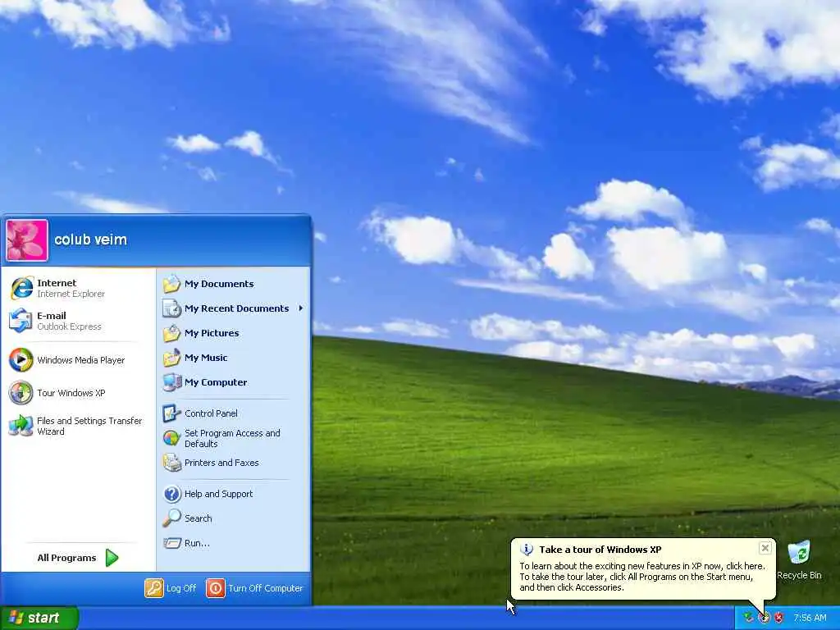Screen dimensions: 840x630
Task: Choose Windows Media Player text entry
Action: (x=81, y=360)
